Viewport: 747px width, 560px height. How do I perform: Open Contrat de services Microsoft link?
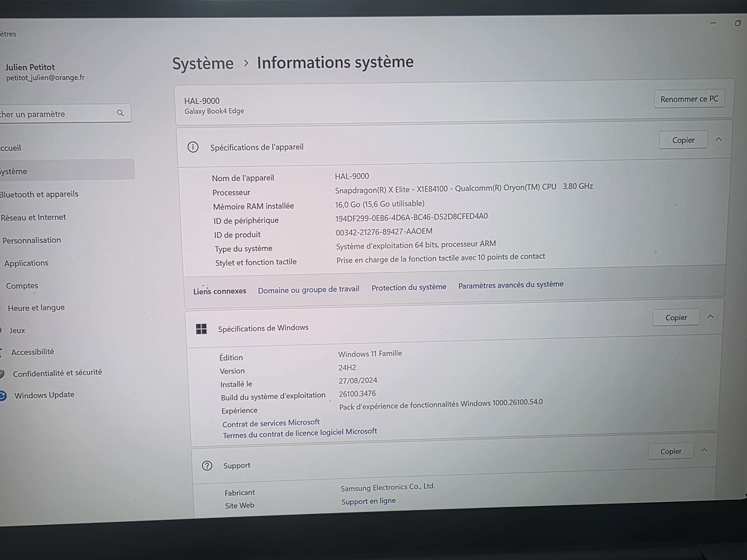coord(271,423)
